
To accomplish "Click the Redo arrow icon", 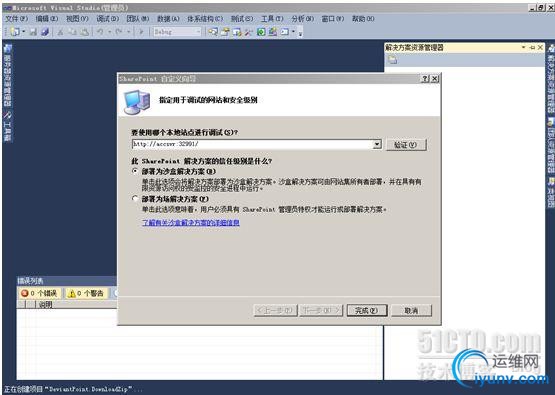I will pos(119,32).
